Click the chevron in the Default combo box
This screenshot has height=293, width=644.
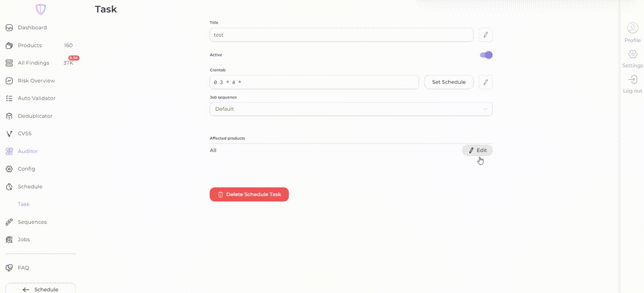click(x=485, y=109)
